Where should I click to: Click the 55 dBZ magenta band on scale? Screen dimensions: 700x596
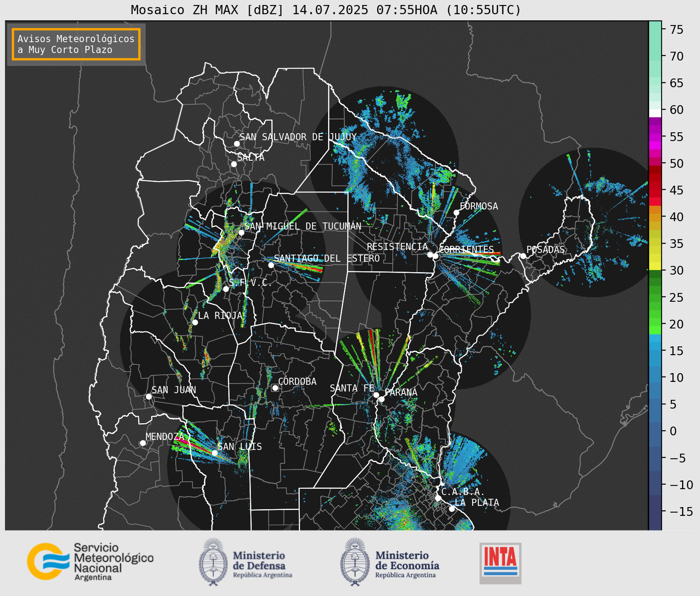click(x=655, y=137)
